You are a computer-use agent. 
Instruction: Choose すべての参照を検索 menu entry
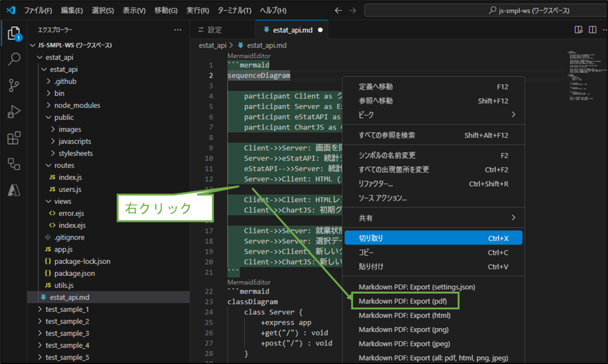[433, 136]
